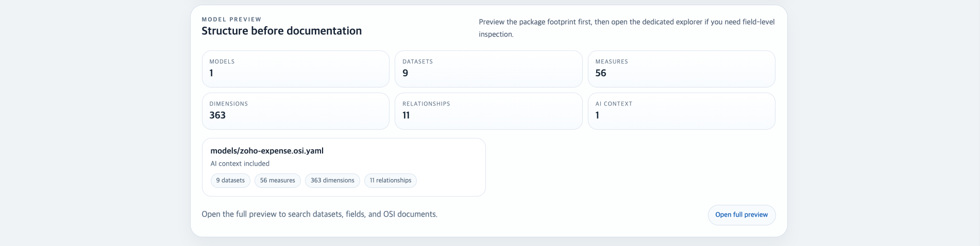Click the "363 dimensions" chip
980x246 pixels.
[332, 181]
